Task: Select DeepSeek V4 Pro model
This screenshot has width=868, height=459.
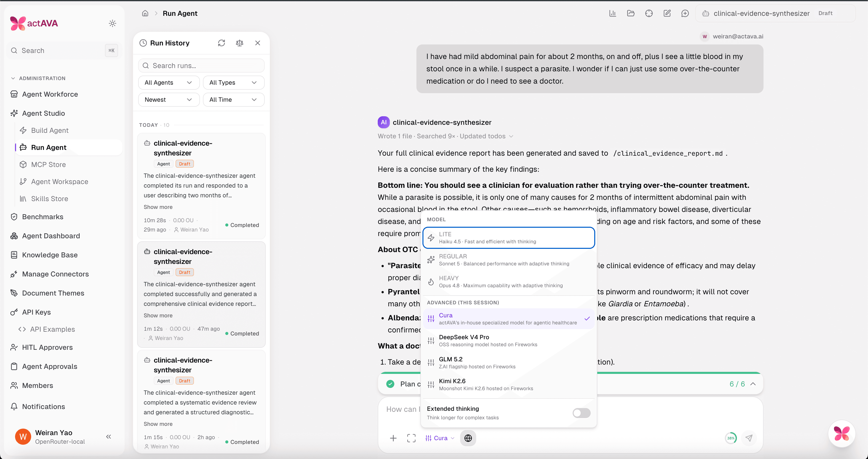Action: 508,340
